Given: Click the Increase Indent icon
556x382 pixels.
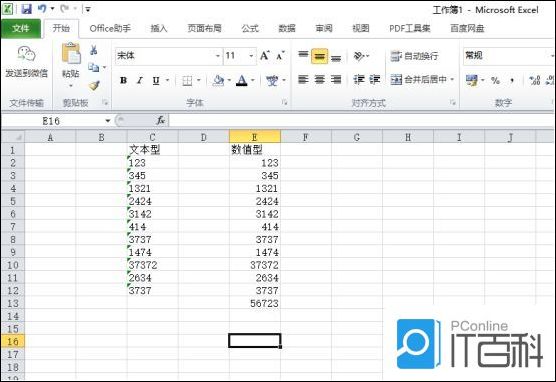Looking at the screenshot, I should pyautogui.click(x=375, y=79).
